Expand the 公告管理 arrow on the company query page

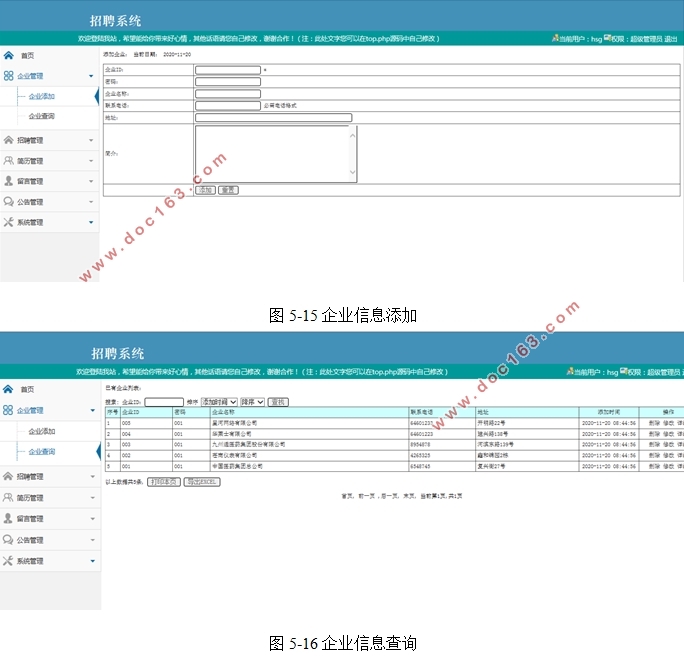92,540
